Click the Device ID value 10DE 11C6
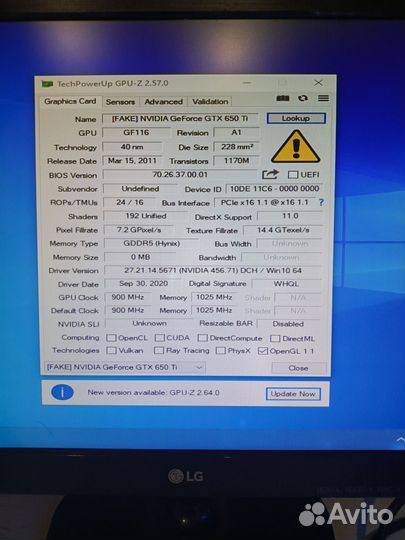This screenshot has height=540, width=405. point(274,189)
